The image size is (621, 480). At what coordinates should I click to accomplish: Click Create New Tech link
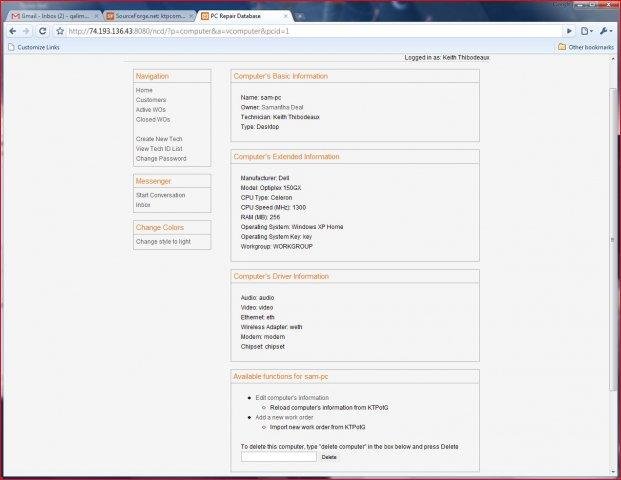pos(159,139)
